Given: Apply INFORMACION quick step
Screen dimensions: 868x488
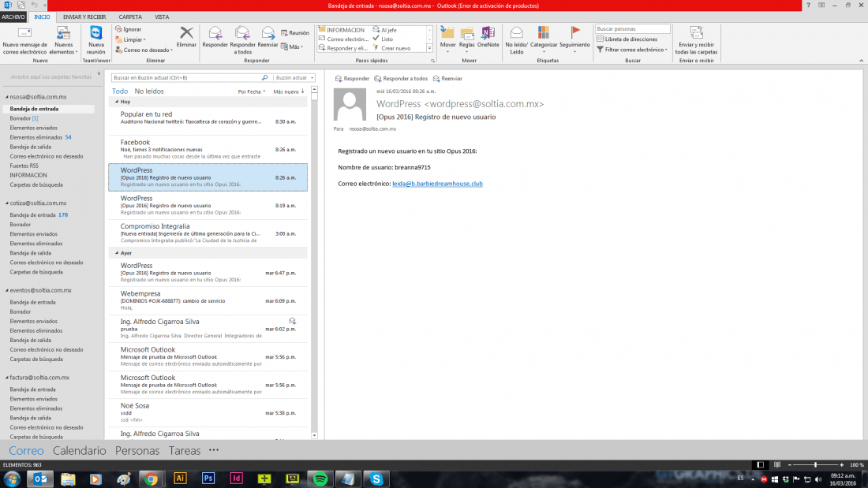Looking at the screenshot, I should (x=342, y=30).
